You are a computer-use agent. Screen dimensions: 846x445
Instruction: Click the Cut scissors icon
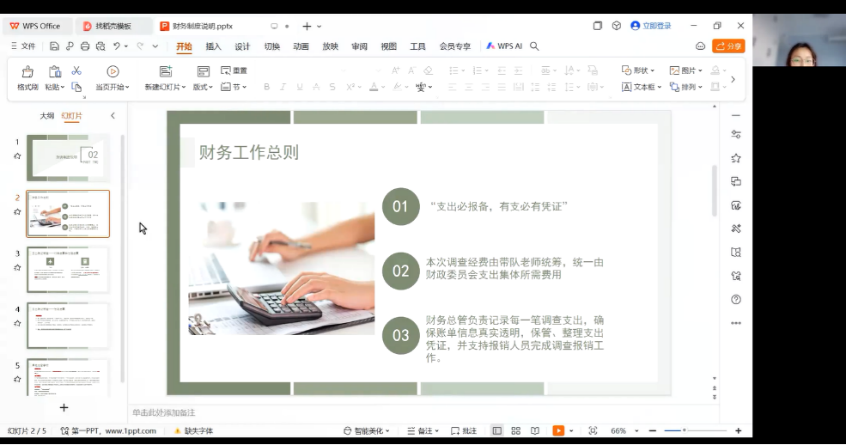pyautogui.click(x=76, y=71)
